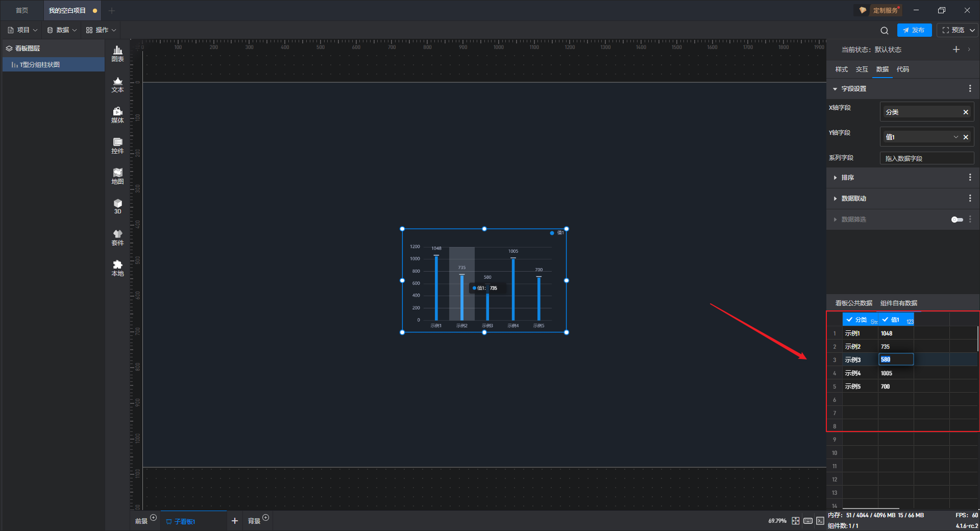Screen dimensions: 980x531
Task: Switch to the 样式 tab
Action: [841, 69]
